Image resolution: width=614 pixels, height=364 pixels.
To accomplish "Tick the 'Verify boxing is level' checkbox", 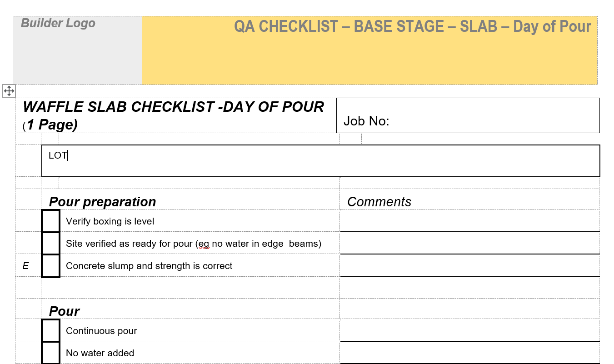I will click(x=50, y=221).
